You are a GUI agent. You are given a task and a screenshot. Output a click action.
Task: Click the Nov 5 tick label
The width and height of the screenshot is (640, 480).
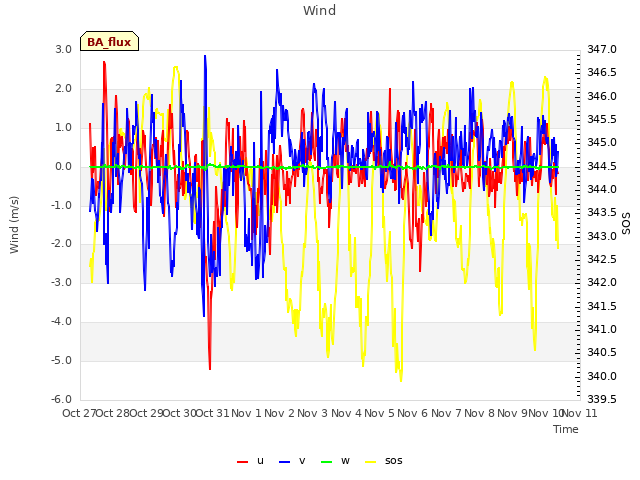click(x=379, y=413)
